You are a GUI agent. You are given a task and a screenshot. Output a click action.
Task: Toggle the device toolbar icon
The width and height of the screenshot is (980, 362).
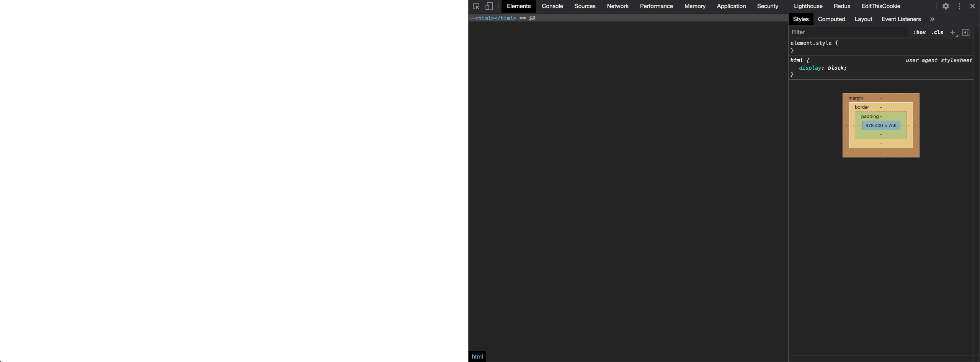click(x=489, y=7)
